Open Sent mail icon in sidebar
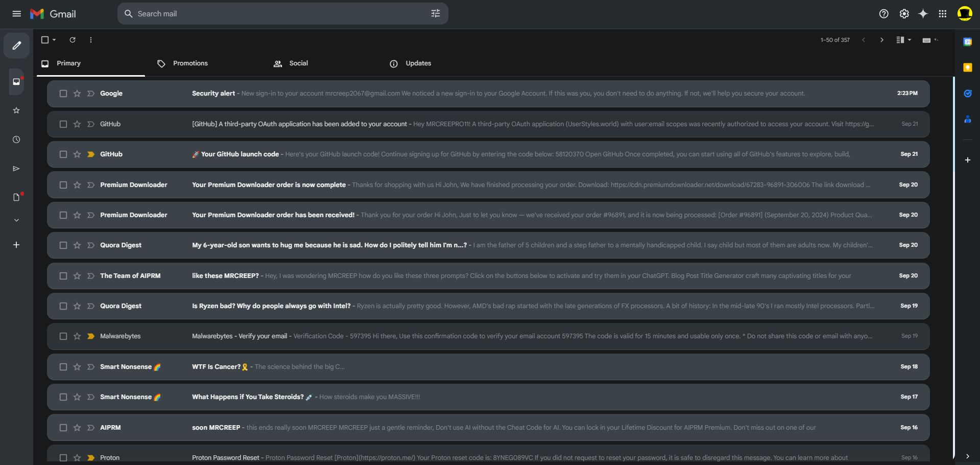Image resolution: width=980 pixels, height=465 pixels. [16, 169]
